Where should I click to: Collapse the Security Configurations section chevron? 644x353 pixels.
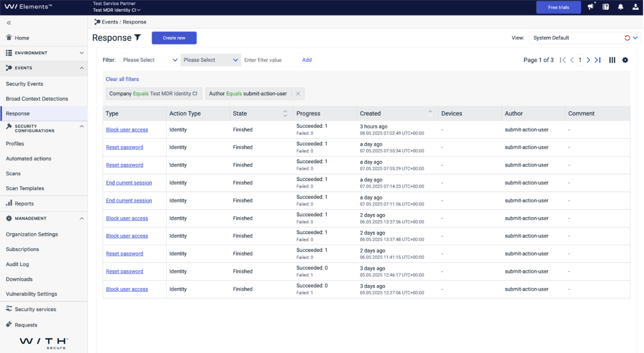(81, 127)
